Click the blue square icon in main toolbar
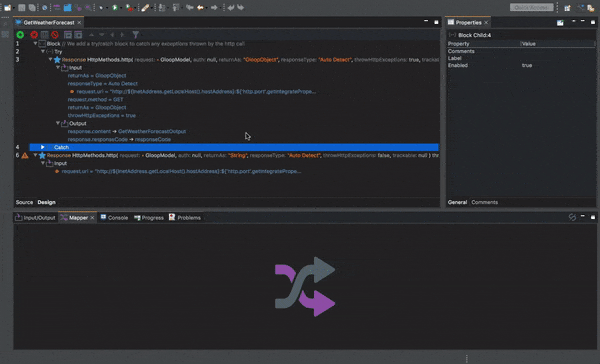This screenshot has width=600, height=364. click(67, 8)
